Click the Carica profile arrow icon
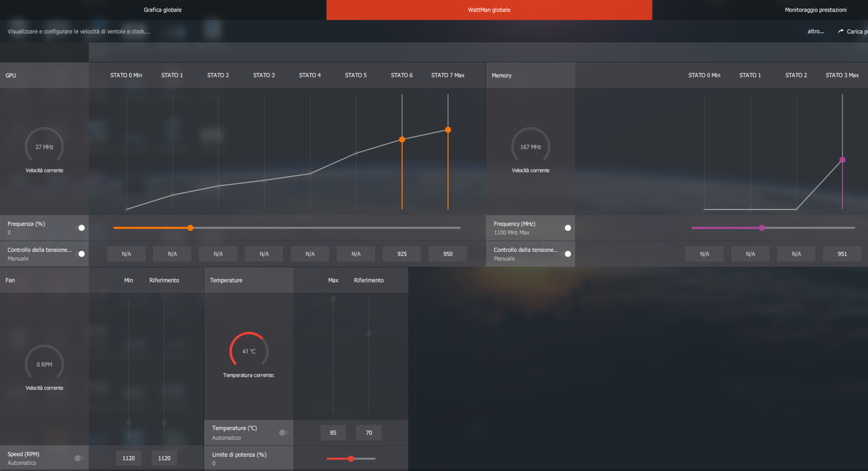Viewport: 868px width, 471px height. pos(841,31)
